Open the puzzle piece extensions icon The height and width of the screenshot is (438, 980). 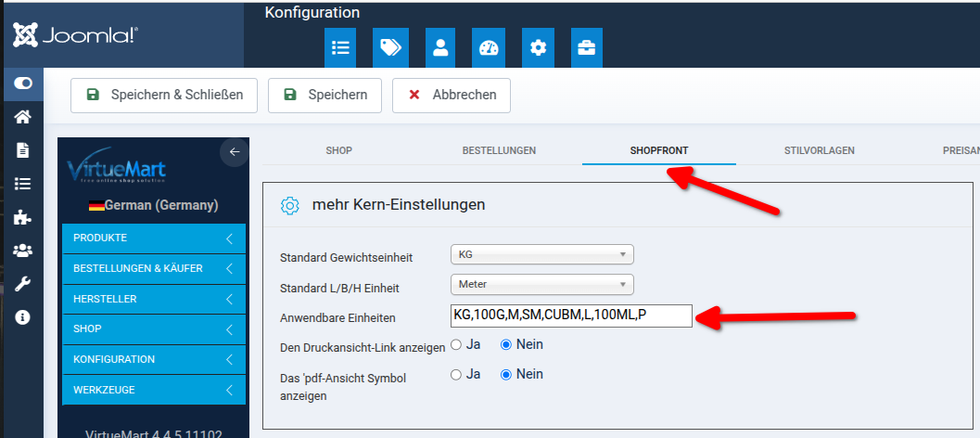(23, 217)
